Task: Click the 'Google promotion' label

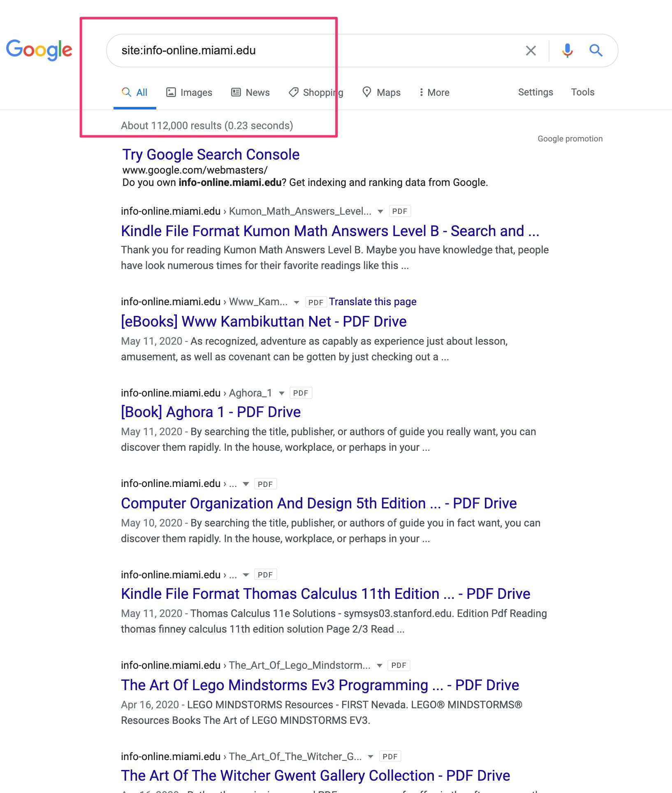Action: 570,139
